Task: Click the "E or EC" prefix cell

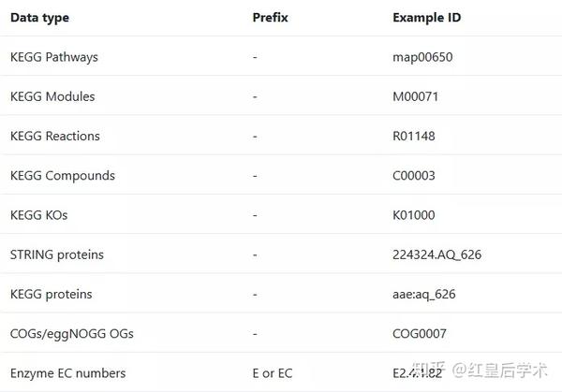Action: (273, 373)
